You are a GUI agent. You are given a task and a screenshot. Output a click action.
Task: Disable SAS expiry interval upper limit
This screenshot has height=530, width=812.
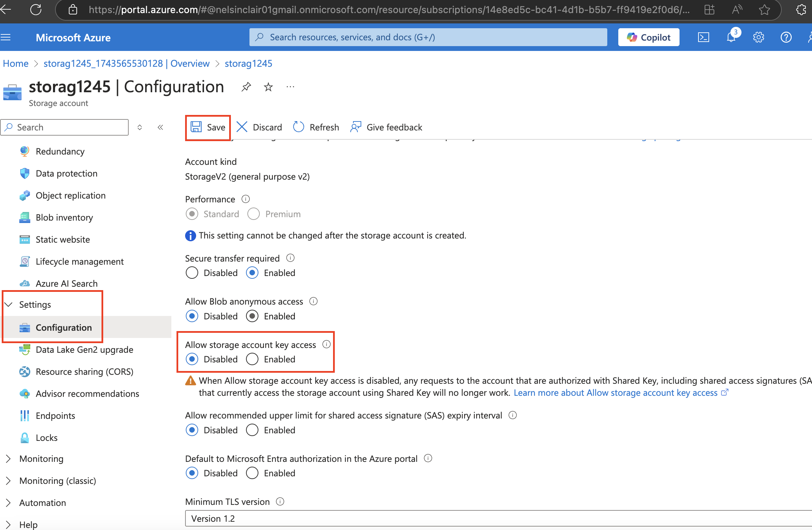192,430
